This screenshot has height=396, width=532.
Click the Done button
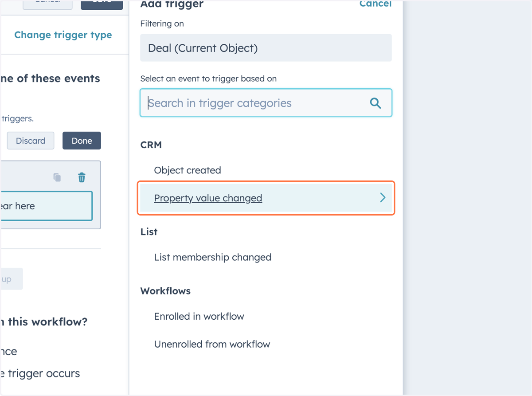point(82,141)
